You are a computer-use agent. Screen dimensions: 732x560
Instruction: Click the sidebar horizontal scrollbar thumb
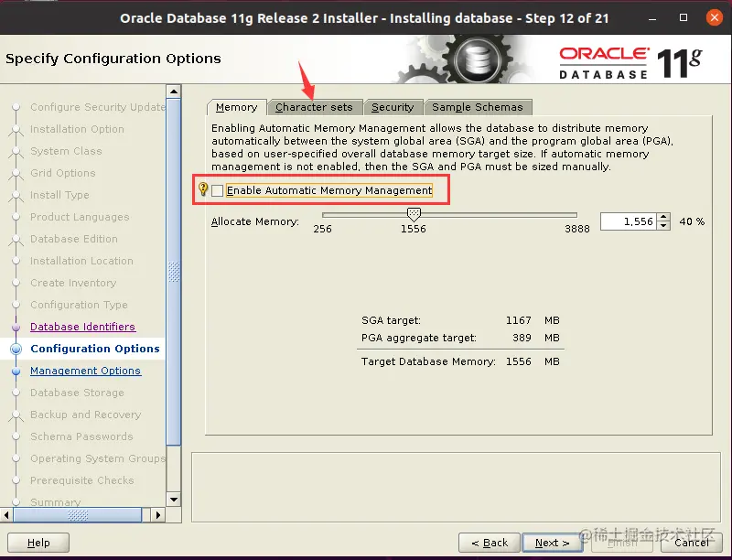pyautogui.click(x=78, y=515)
